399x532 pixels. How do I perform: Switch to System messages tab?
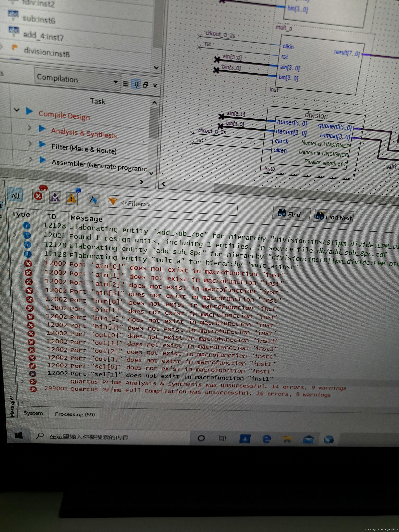point(33,413)
